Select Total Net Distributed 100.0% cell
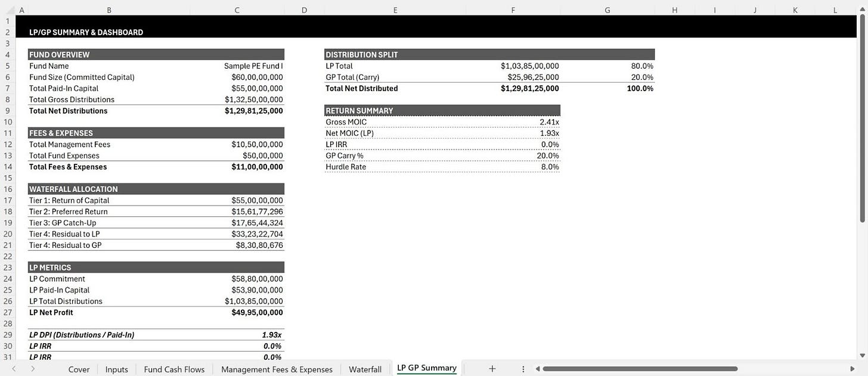 tap(640, 88)
